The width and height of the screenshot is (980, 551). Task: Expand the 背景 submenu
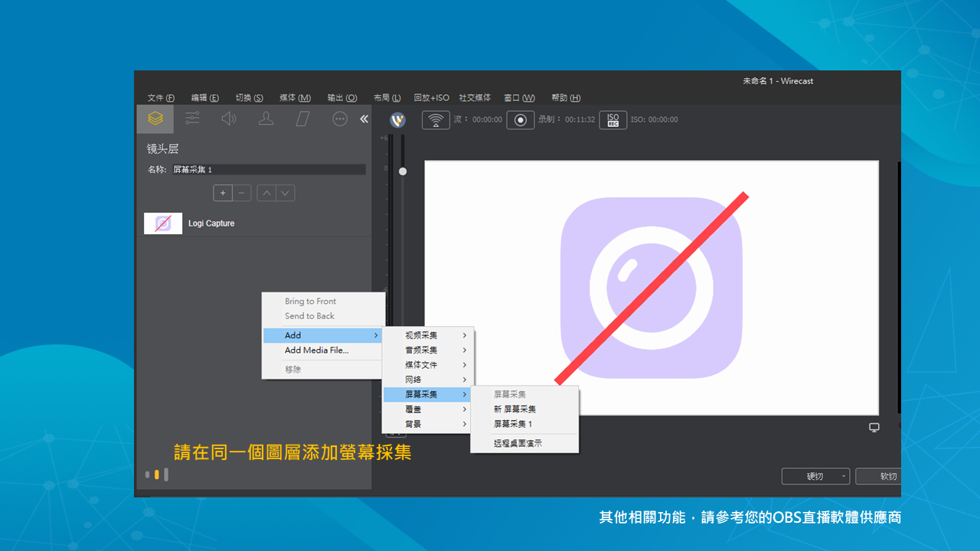(428, 424)
